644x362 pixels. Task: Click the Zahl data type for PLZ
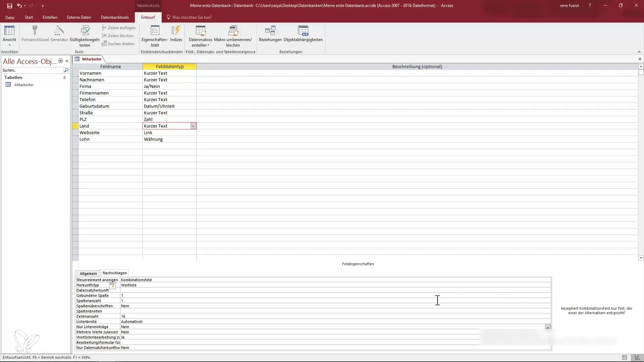pyautogui.click(x=169, y=119)
